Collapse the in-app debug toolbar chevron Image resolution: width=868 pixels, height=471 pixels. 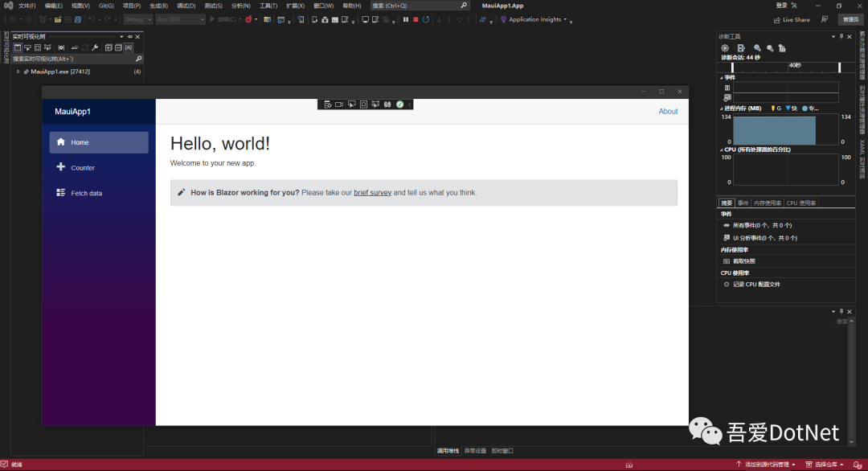[410, 104]
